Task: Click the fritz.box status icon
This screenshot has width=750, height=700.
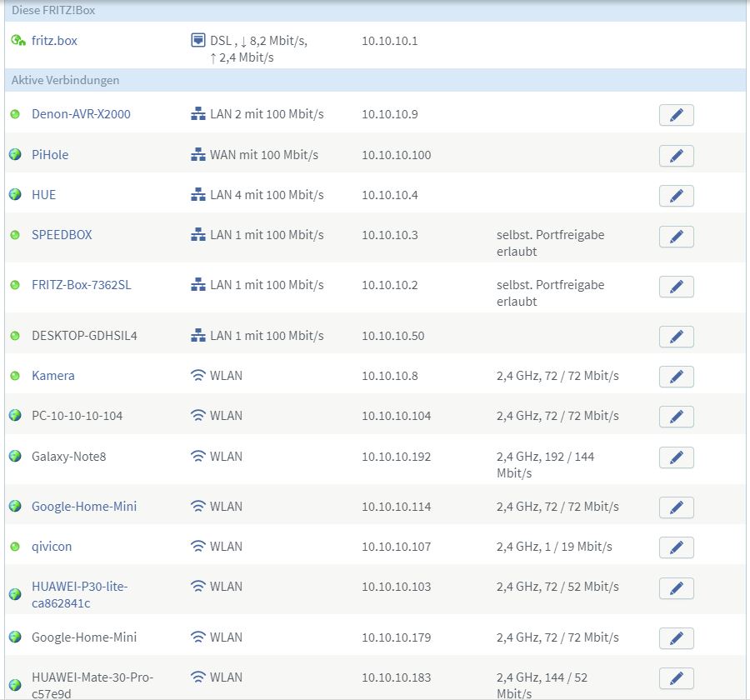Action: (x=17, y=40)
